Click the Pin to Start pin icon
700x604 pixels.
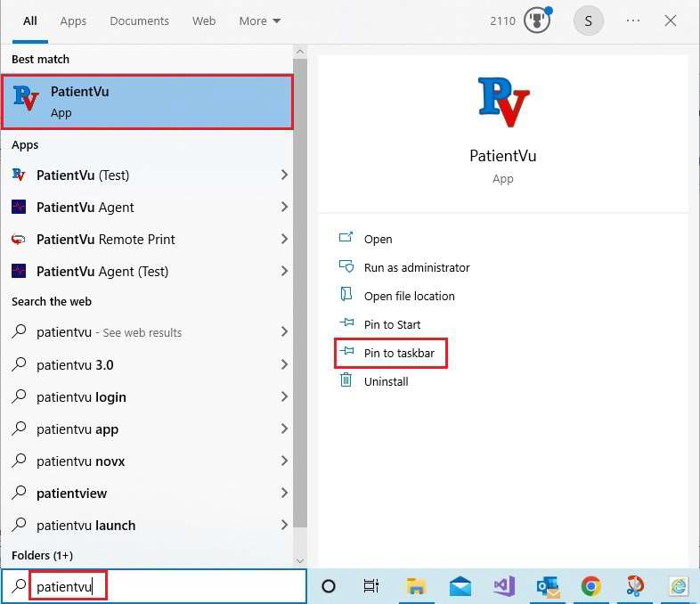(x=346, y=322)
